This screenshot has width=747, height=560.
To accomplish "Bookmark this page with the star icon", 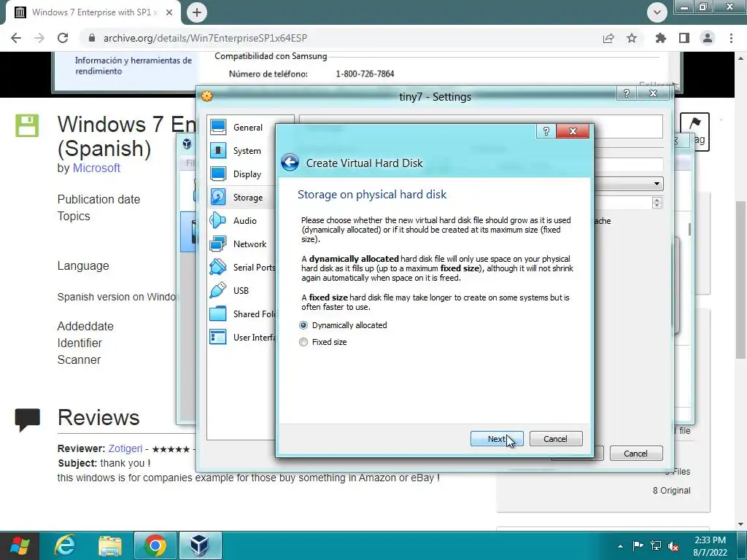I will (x=632, y=38).
